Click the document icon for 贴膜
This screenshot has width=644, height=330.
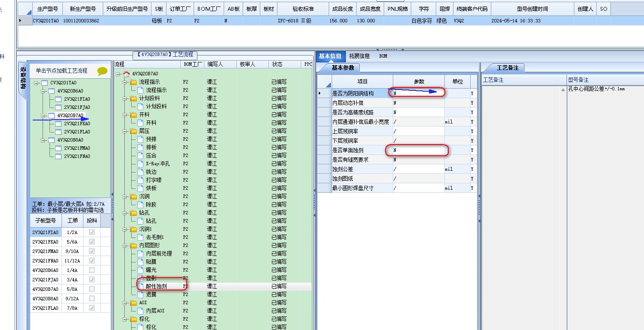140,262
